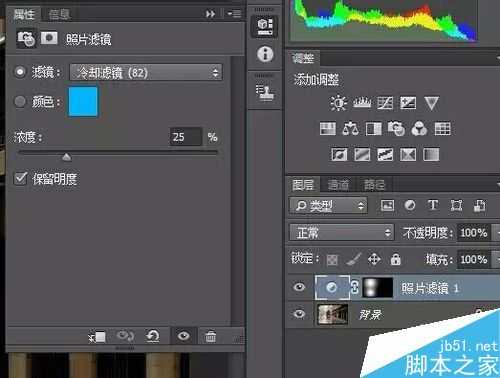Viewport: 500px width, 378px height.
Task: Click the 浓度 value field showing 25
Action: 185,137
